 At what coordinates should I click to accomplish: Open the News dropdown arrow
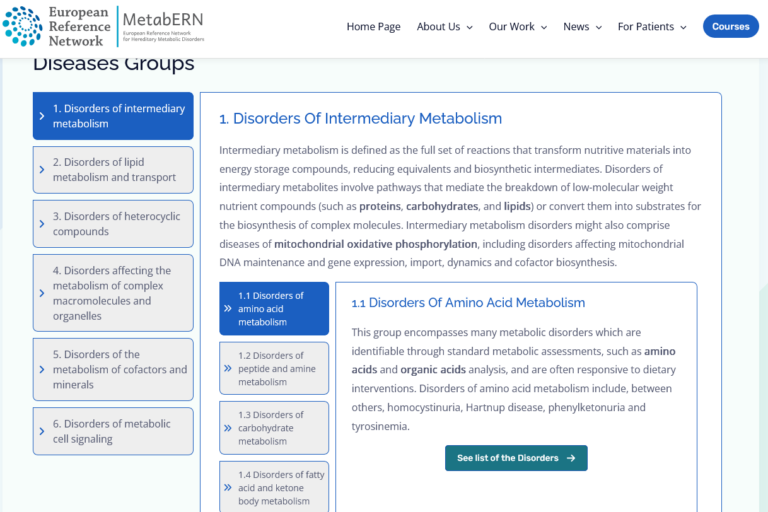click(x=599, y=27)
